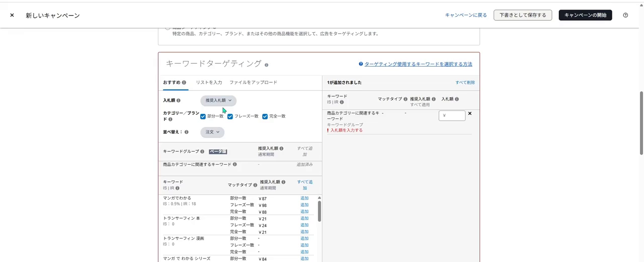Click the トランサーフィン 本 keyword text
Image resolution: width=644 pixels, height=262 pixels.
pos(182,219)
